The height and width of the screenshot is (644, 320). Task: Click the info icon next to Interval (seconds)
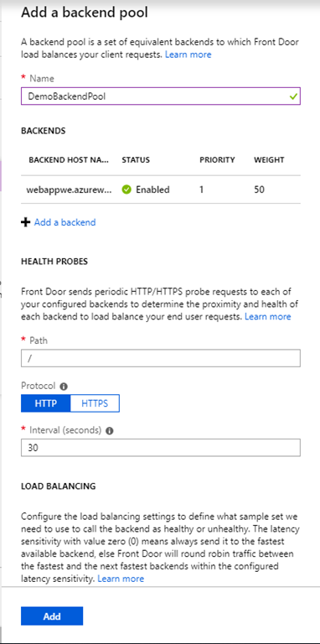(110, 431)
